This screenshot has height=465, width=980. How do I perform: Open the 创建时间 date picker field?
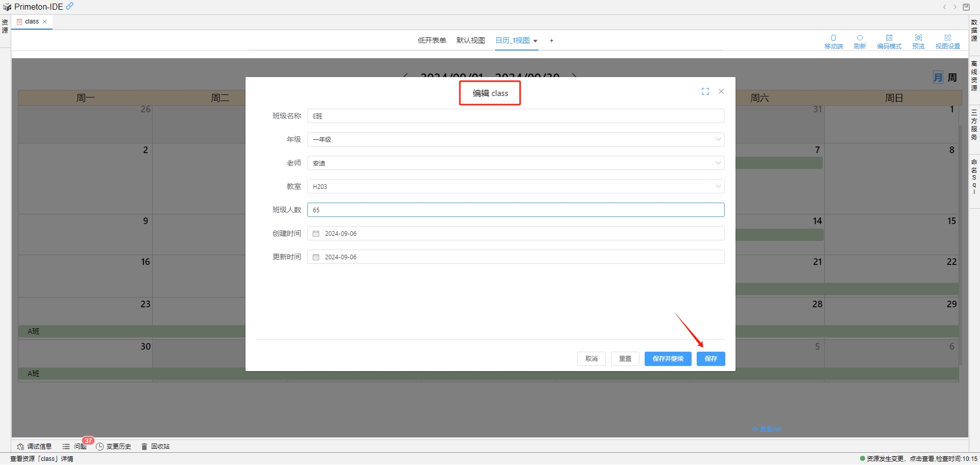point(516,233)
